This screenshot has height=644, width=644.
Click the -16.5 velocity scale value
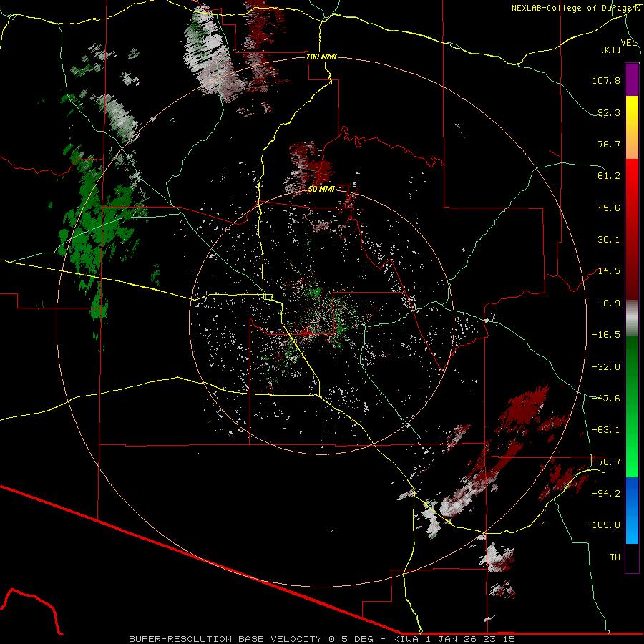tap(606, 335)
